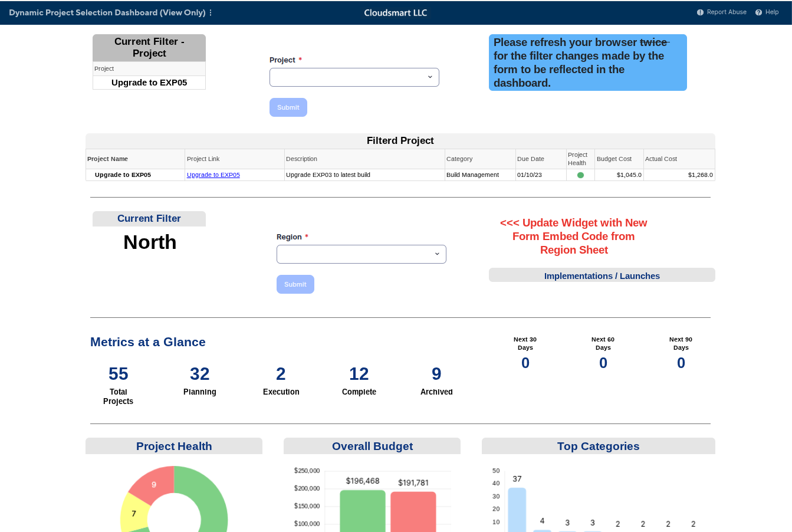Click the Metrics at a Glance heading
Image resolution: width=792 pixels, height=532 pixels.
point(148,342)
